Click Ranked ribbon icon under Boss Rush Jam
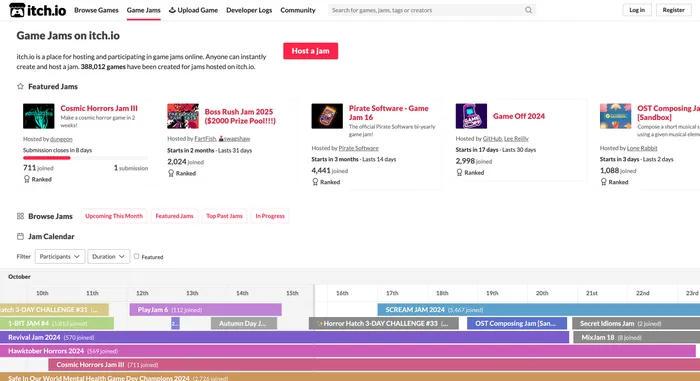The image size is (700, 381). coord(171,173)
